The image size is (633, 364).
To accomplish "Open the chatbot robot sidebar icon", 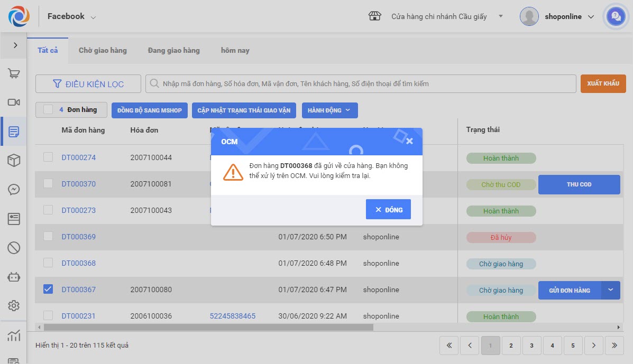I will tap(14, 276).
